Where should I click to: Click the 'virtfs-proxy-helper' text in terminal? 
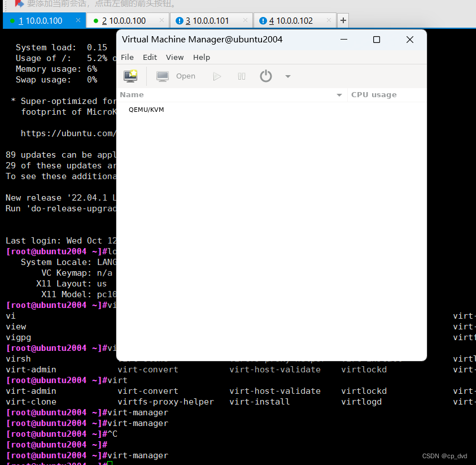coord(166,402)
